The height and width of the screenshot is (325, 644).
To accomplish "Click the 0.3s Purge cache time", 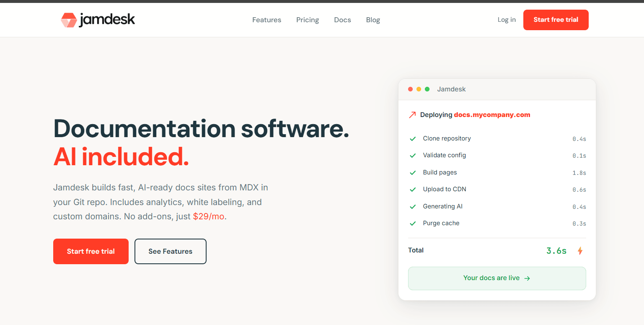I will click(x=579, y=224).
